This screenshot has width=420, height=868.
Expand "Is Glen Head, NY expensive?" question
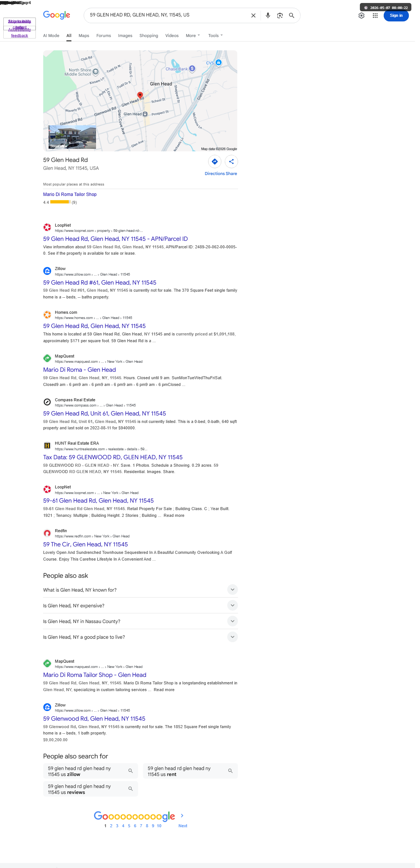click(x=140, y=605)
